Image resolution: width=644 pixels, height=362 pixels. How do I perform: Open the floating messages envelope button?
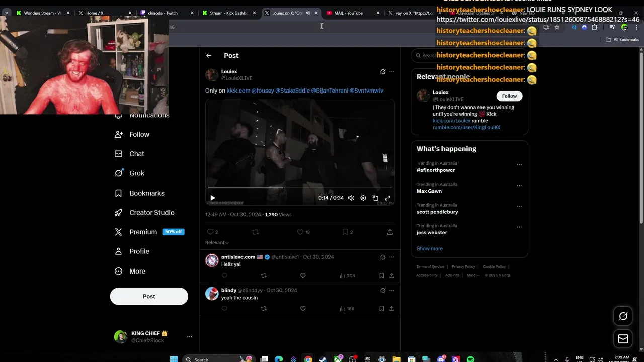coord(623,339)
